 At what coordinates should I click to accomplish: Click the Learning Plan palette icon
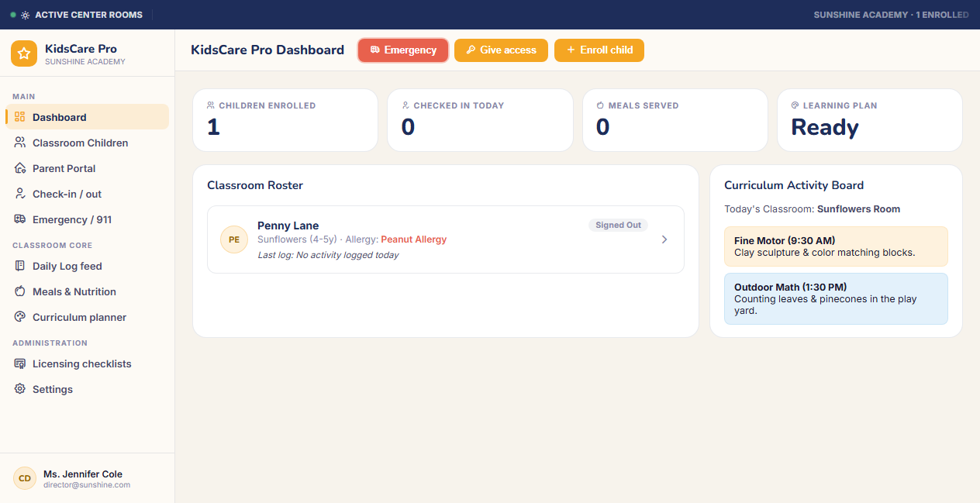795,105
